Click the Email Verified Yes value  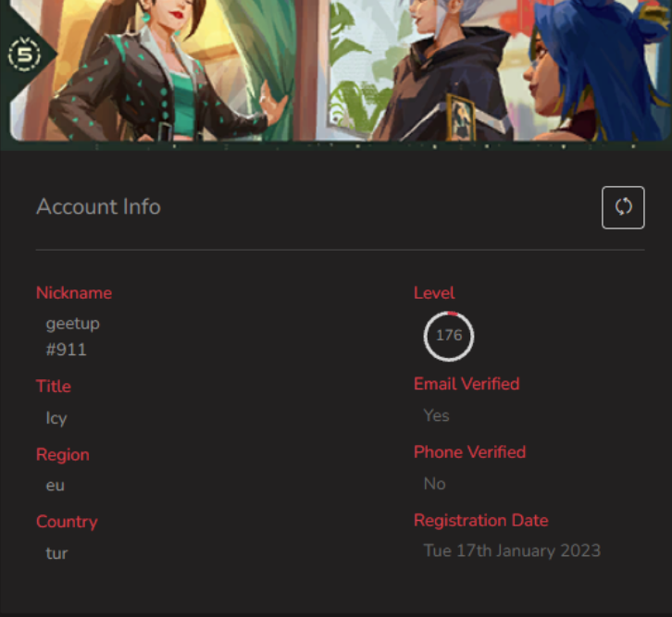[436, 415]
